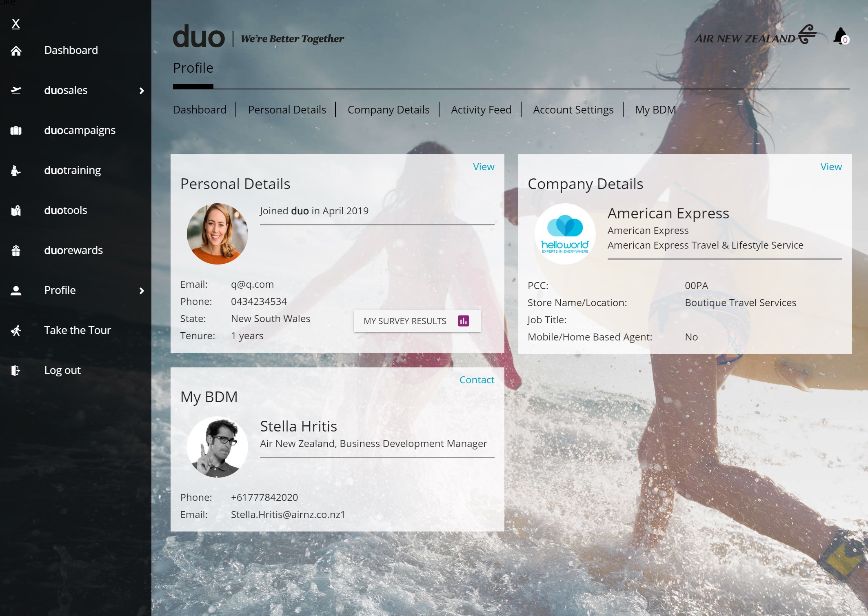868x616 pixels.
Task: Expand the Profile menu chevron
Action: tap(142, 291)
